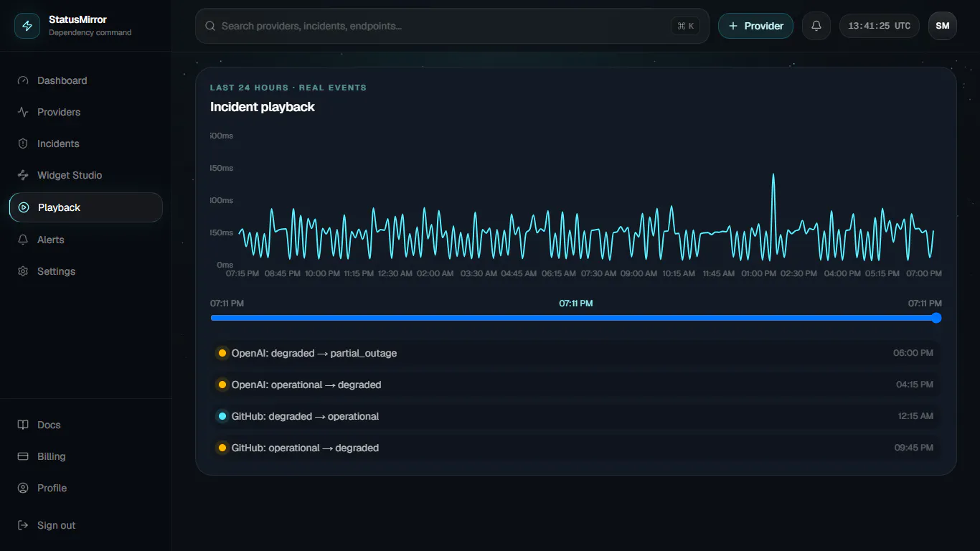Viewport: 980px width, 551px height.
Task: Click the "Incident playback" heading
Action: [263, 107]
